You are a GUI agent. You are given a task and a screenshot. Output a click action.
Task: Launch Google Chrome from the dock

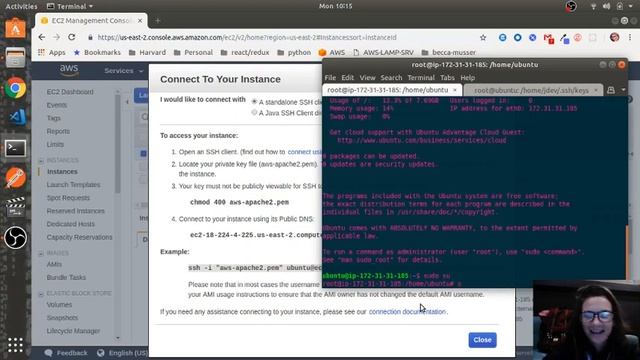click(x=15, y=88)
